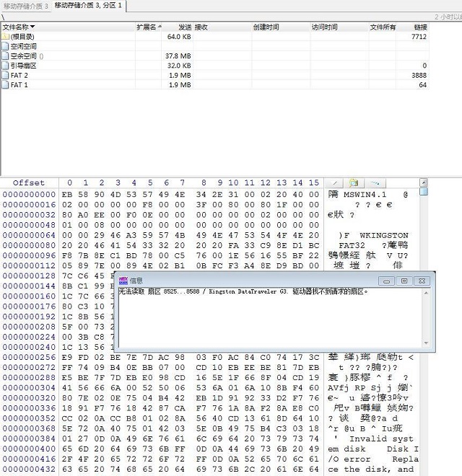
Task: Click the Offset column header
Action: pos(29,182)
